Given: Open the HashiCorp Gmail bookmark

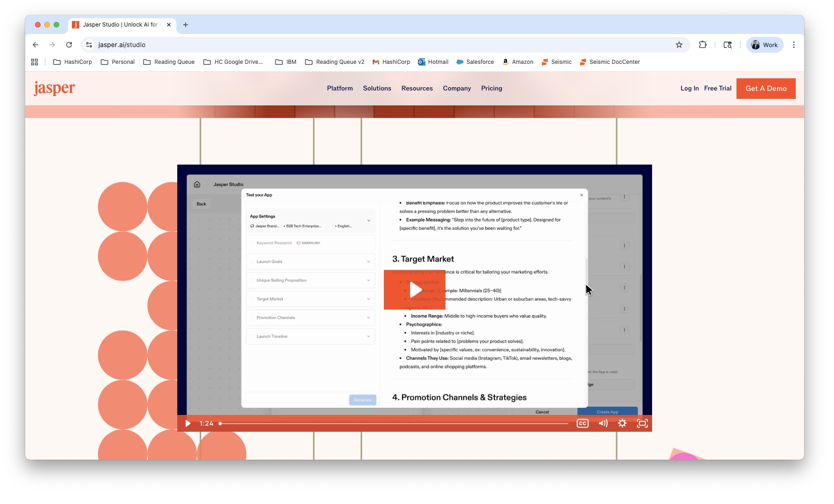Looking at the screenshot, I should (391, 62).
